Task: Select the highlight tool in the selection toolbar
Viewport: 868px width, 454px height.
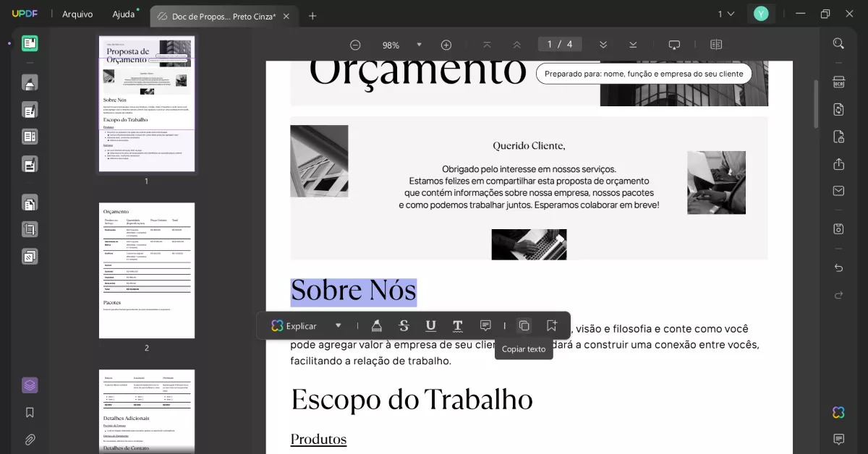Action: tap(376, 325)
